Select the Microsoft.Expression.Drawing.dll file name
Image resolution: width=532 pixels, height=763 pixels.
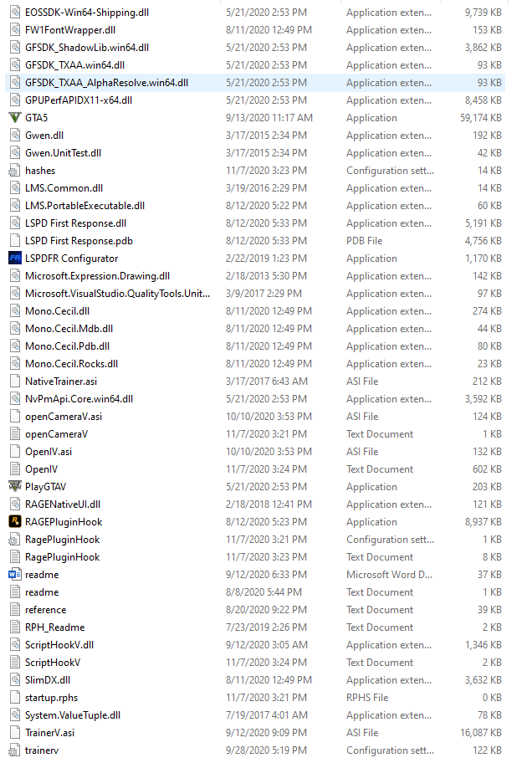pyautogui.click(x=97, y=276)
